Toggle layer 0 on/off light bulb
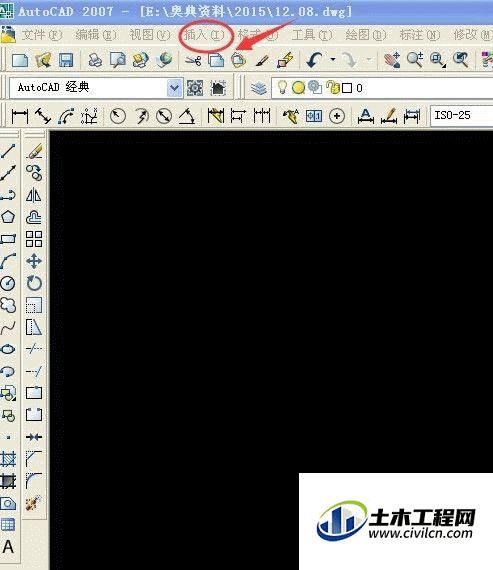493x570 pixels. pos(282,87)
